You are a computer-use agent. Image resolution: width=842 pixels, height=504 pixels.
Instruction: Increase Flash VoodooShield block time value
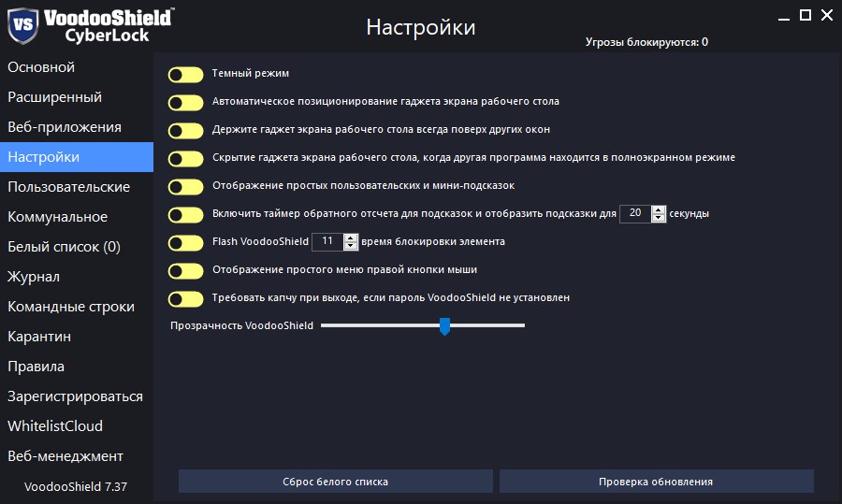coord(351,238)
